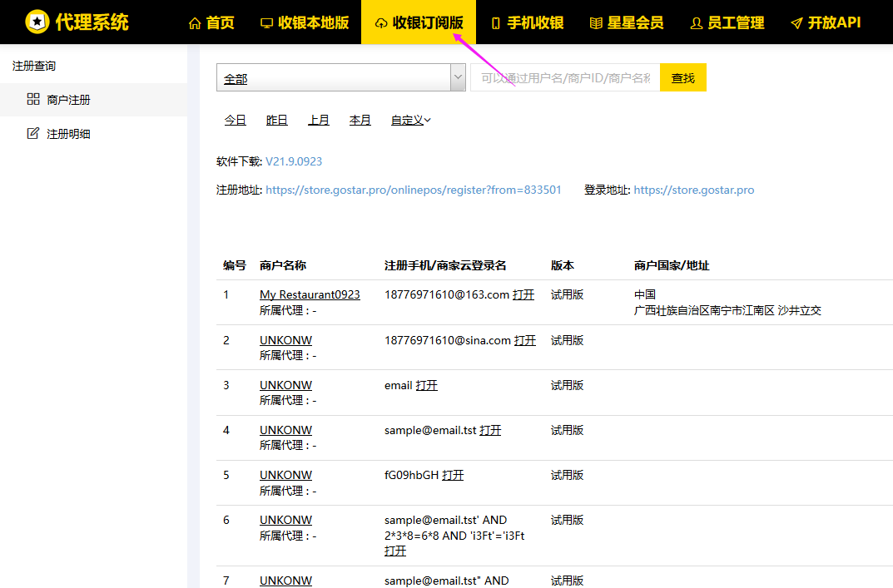
Task: Open UNKONW merchant in row 6
Action: (286, 520)
